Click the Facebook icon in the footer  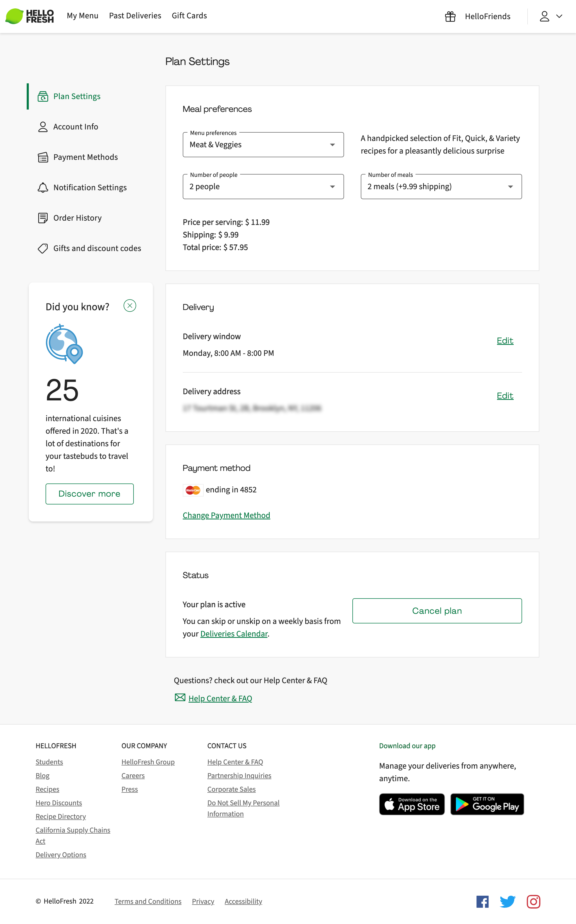click(x=482, y=902)
